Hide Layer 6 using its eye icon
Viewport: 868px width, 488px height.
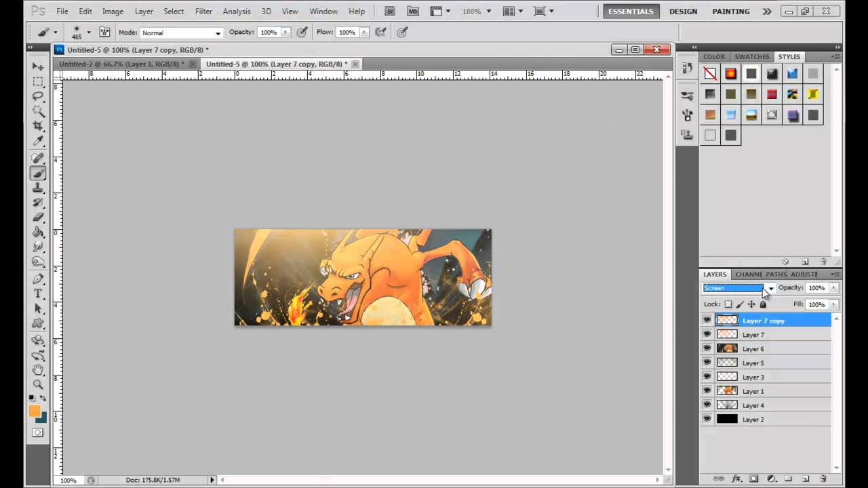pos(707,348)
